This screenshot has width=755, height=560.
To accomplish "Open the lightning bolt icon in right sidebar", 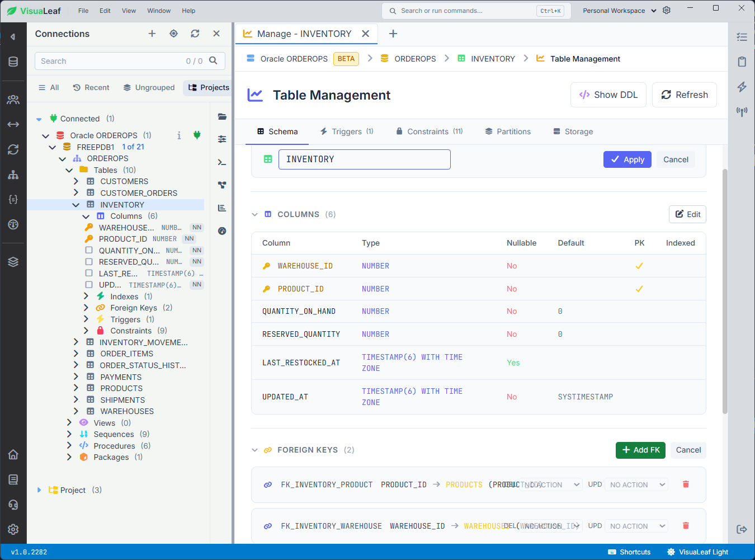I will pos(742,87).
